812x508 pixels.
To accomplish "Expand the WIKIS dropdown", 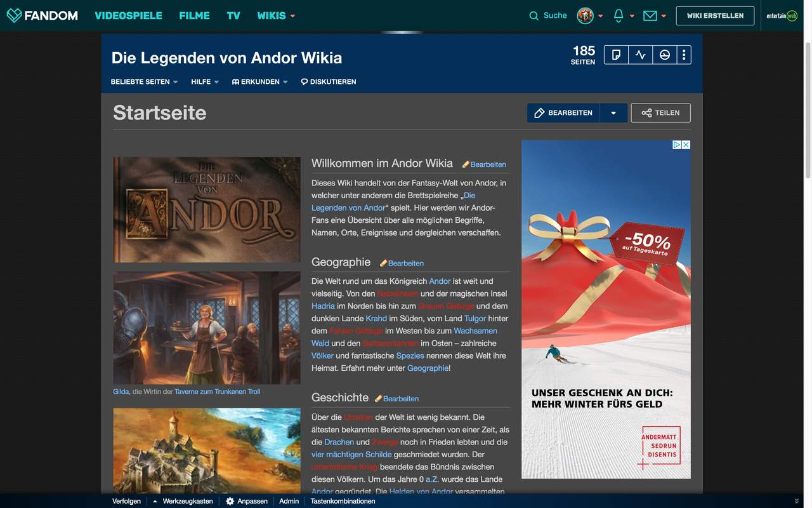I will [277, 16].
